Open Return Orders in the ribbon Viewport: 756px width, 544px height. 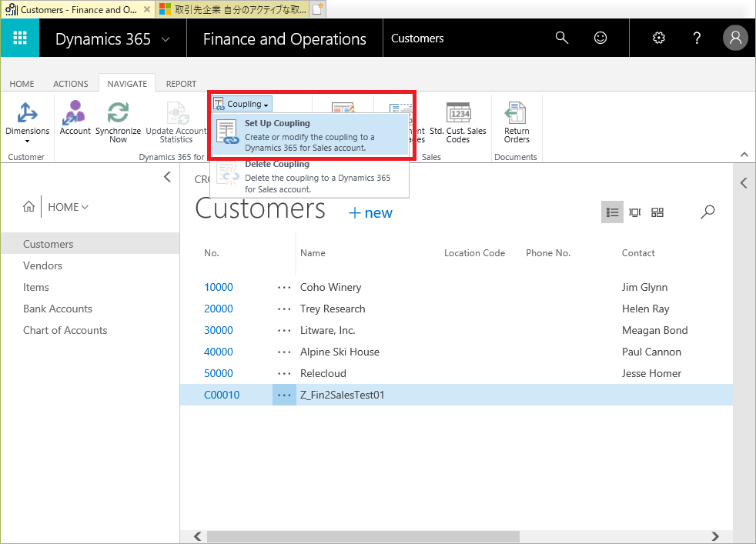pos(517,122)
